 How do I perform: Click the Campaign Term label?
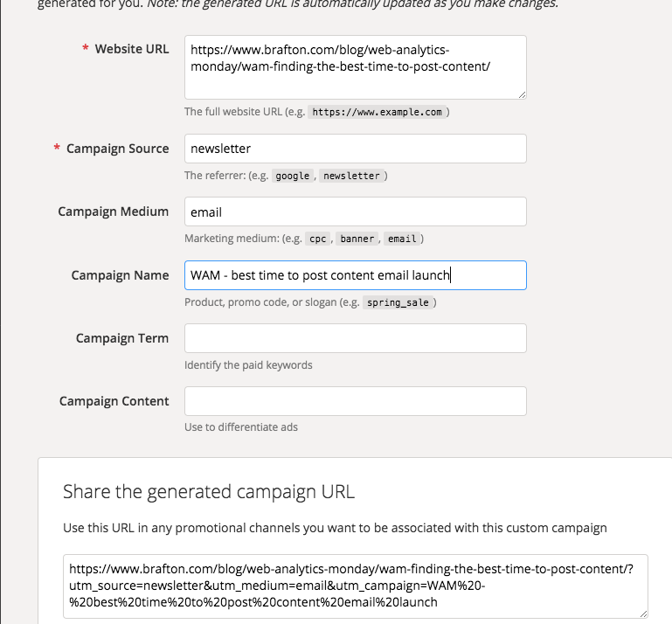point(122,338)
